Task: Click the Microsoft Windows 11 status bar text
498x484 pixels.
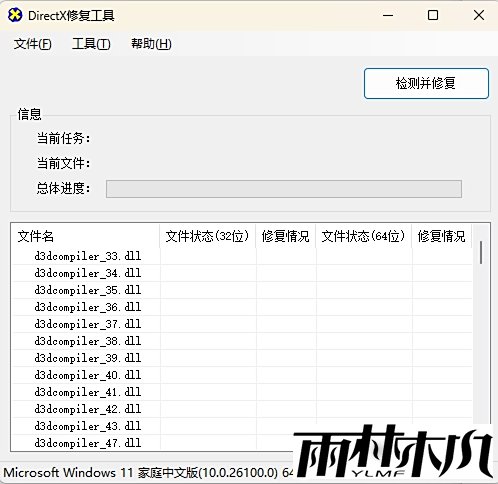Action: [148, 473]
